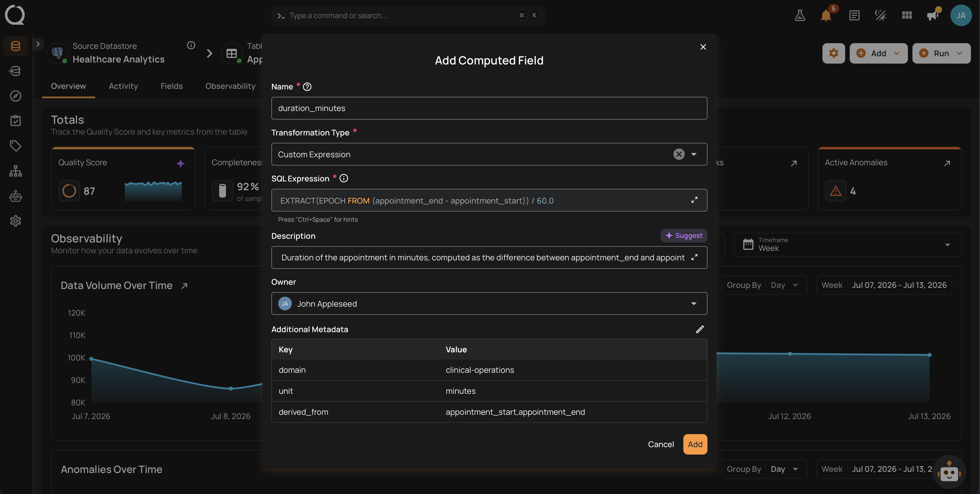Click Cancel in the dialog
The image size is (980, 494).
(661, 444)
